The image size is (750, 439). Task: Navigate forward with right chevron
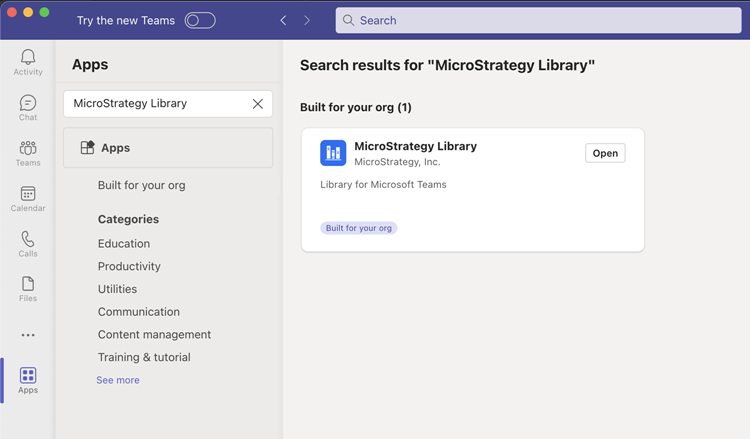click(x=307, y=21)
